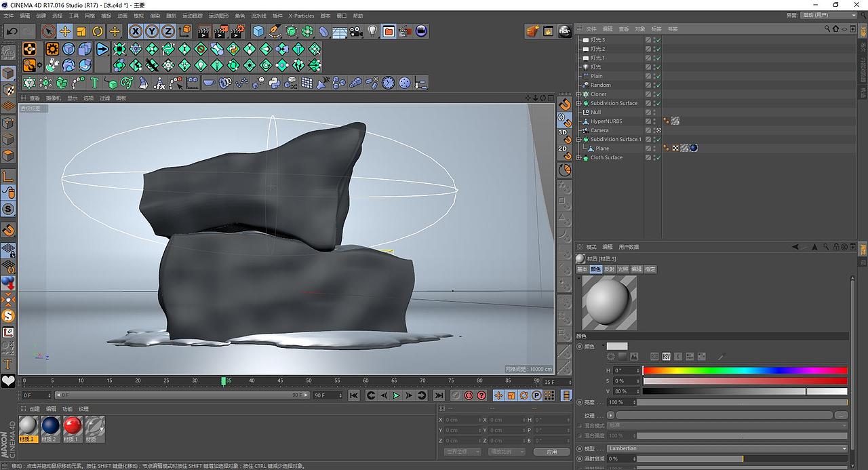This screenshot has height=470, width=868.
Task: Click the H value input field 0°
Action: 626,370
